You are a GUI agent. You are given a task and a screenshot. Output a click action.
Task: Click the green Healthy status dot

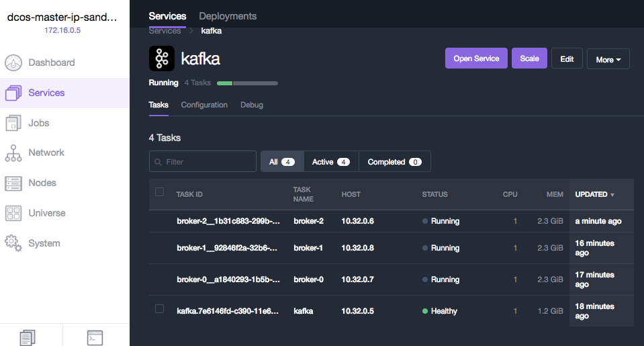[425, 311]
